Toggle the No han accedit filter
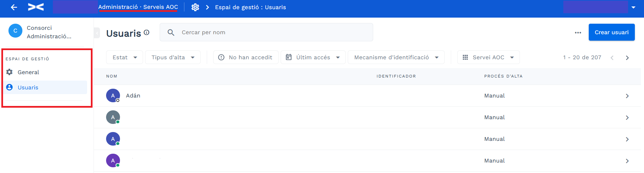Viewport: 644px width, 173px height. pyautogui.click(x=246, y=57)
